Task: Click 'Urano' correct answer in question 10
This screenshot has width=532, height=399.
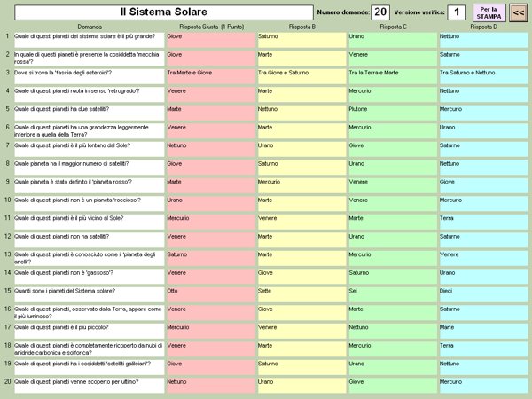Action: (211, 204)
